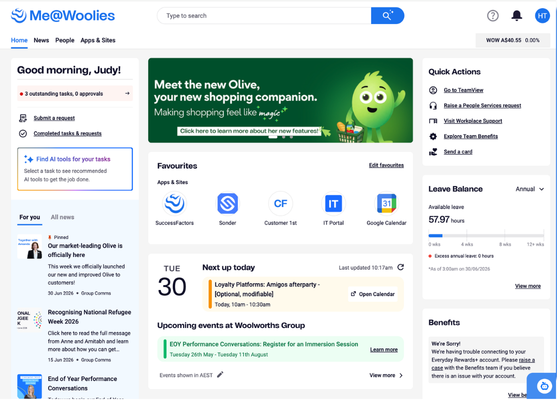Click the Submit a request form icon

(23, 118)
